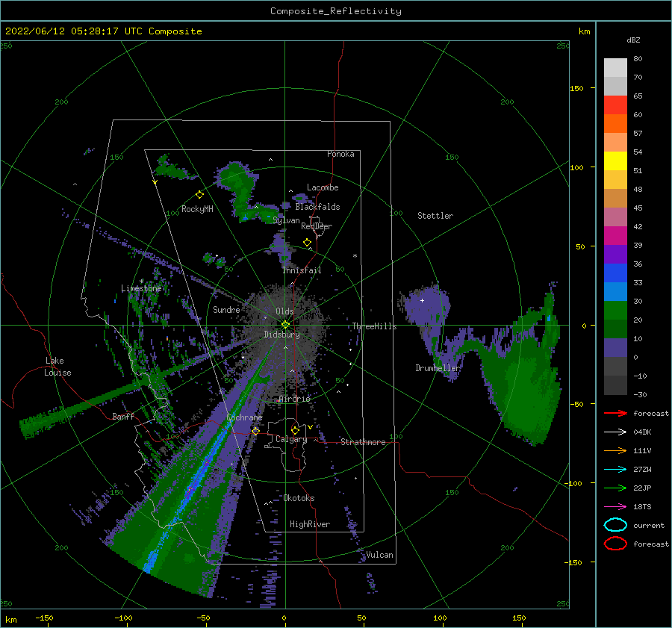672x628 pixels.
Task: Click the Strathmore label
Action: pos(363,442)
